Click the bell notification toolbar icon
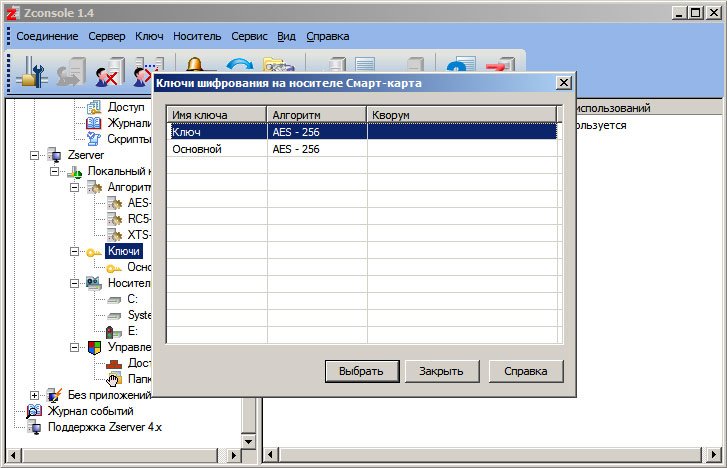 click(x=195, y=64)
